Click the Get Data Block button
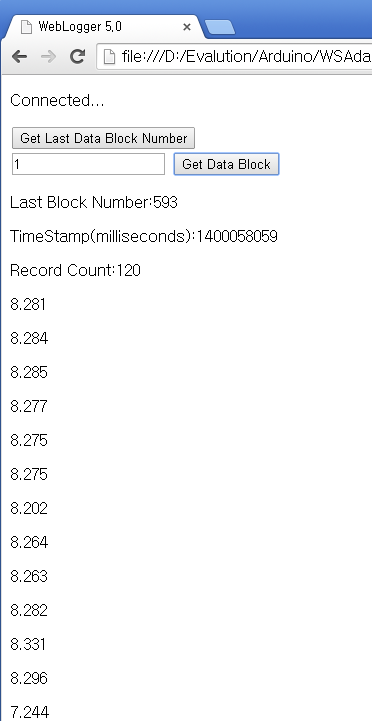The width and height of the screenshot is (372, 721). tap(226, 164)
